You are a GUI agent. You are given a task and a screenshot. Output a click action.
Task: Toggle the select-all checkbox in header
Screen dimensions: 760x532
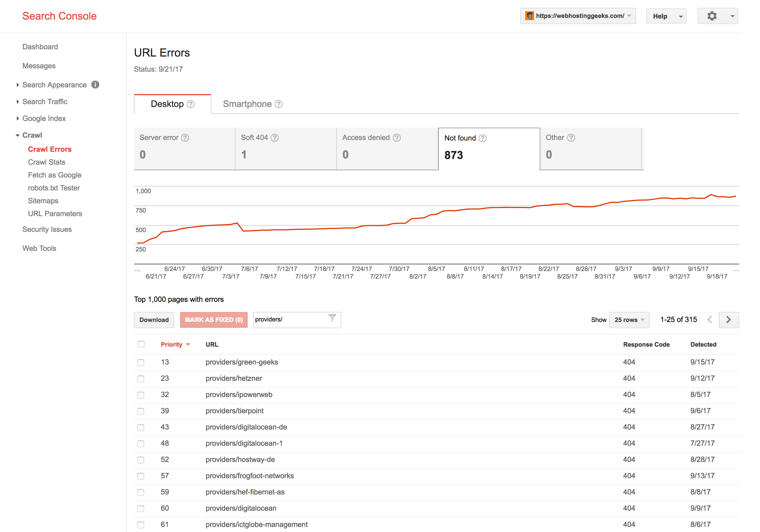(x=141, y=344)
